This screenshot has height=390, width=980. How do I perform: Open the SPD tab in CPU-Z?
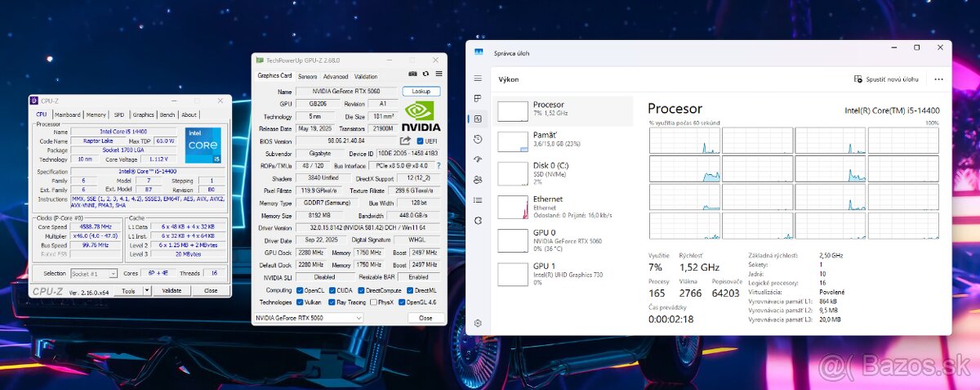119,114
